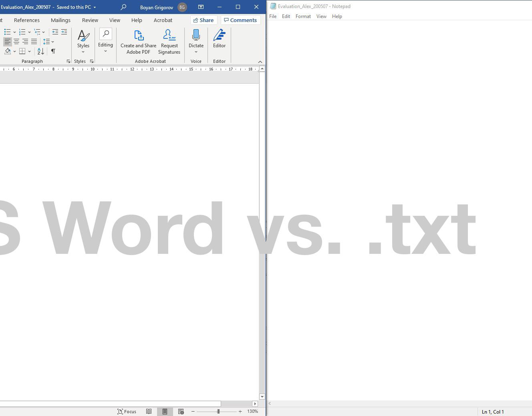Image resolution: width=532 pixels, height=416 pixels.
Task: Click the zoom slider handle
Action: (x=218, y=412)
